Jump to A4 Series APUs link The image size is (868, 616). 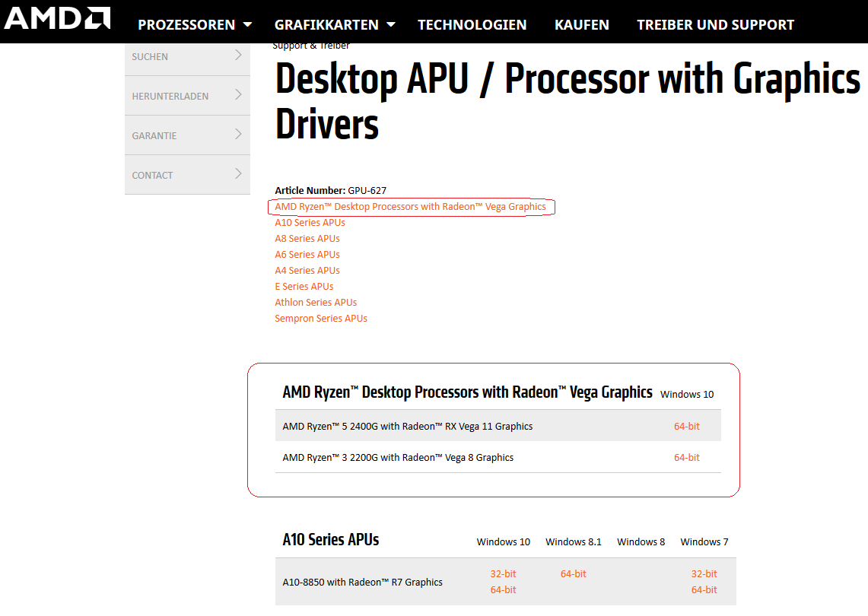pyautogui.click(x=307, y=271)
